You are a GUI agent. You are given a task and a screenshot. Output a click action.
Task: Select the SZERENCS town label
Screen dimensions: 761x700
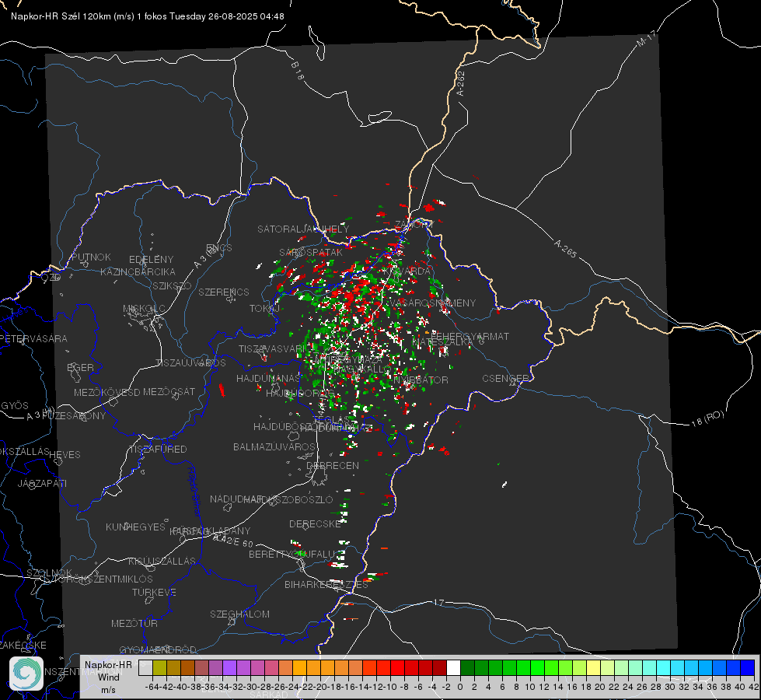pos(224,292)
